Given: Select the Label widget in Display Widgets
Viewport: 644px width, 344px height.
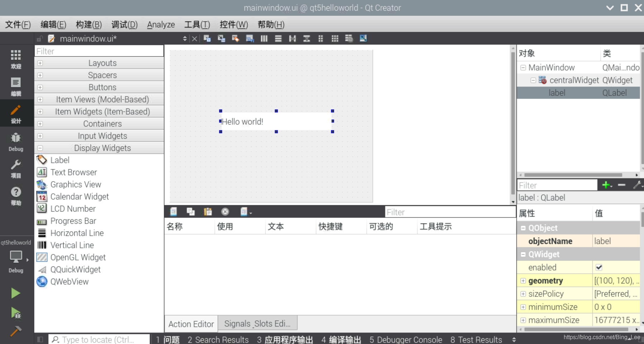Looking at the screenshot, I should point(60,160).
